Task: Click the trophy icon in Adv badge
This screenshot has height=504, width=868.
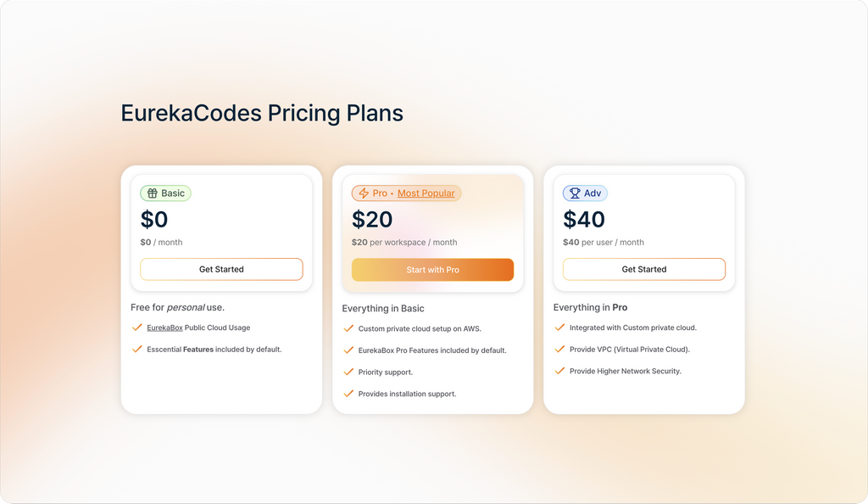Action: point(575,193)
